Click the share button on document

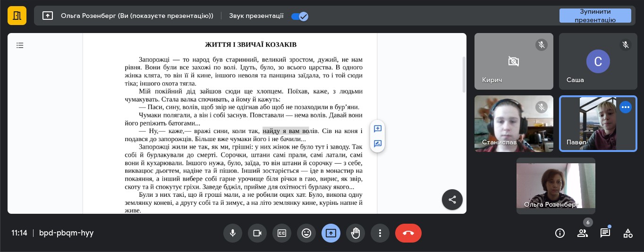coord(452,200)
